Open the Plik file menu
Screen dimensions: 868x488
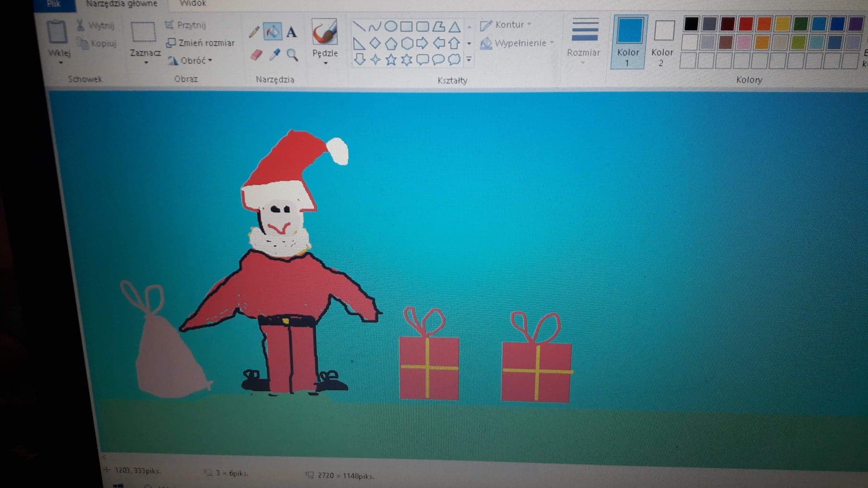53,4
